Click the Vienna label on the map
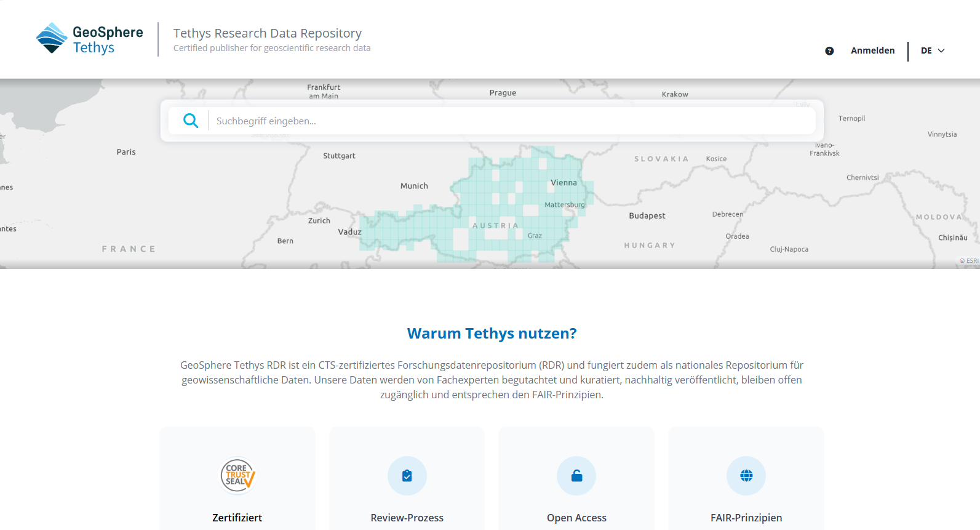Image resolution: width=980 pixels, height=530 pixels. (564, 183)
